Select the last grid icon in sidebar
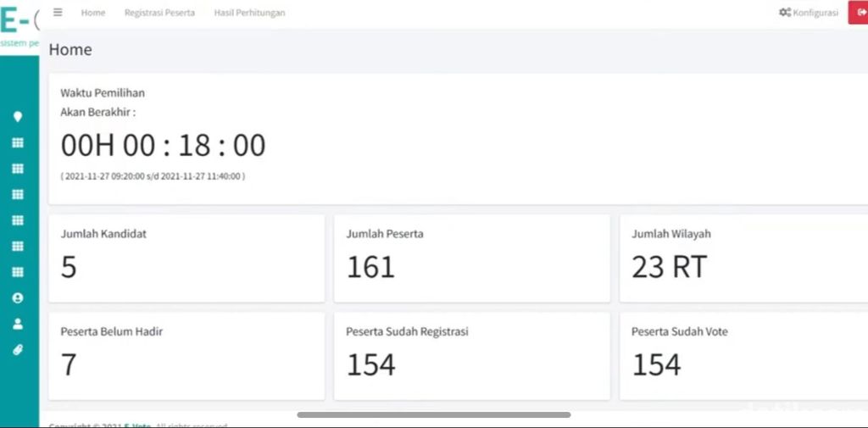The height and width of the screenshot is (428, 868). coord(18,272)
